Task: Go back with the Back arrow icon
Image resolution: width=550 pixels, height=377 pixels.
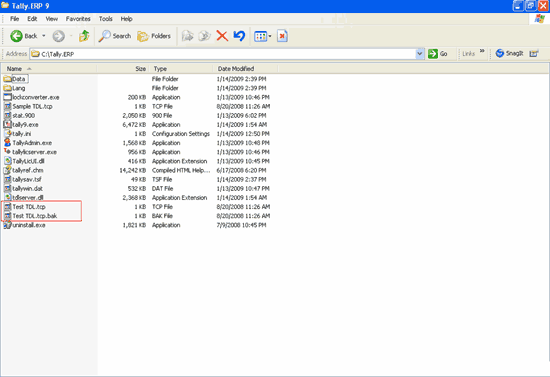Action: pos(16,36)
